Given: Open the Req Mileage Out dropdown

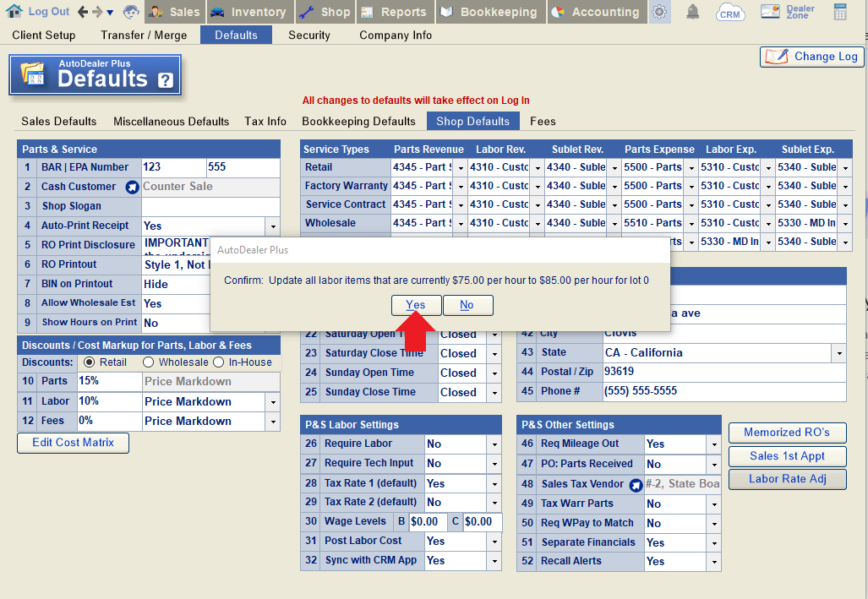Looking at the screenshot, I should 714,444.
